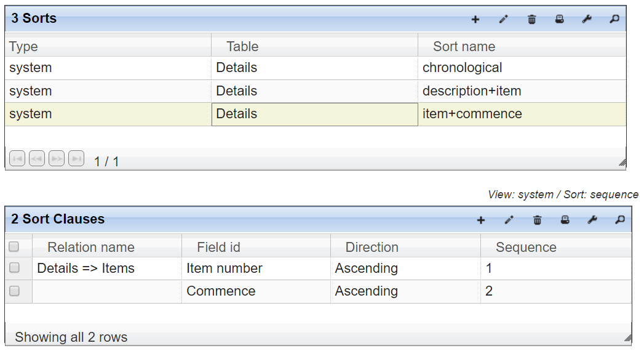This screenshot has height=351, width=644.
Task: Go to next page of Sorts
Action: click(x=57, y=159)
